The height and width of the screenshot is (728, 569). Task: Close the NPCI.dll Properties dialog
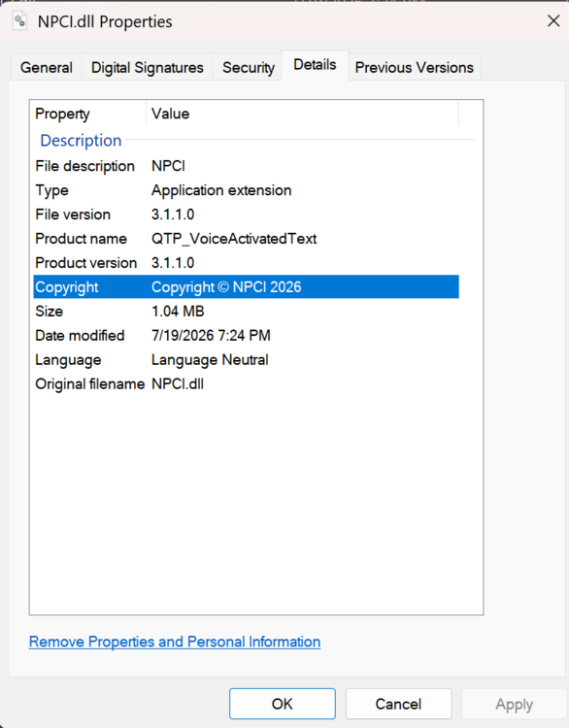click(553, 21)
